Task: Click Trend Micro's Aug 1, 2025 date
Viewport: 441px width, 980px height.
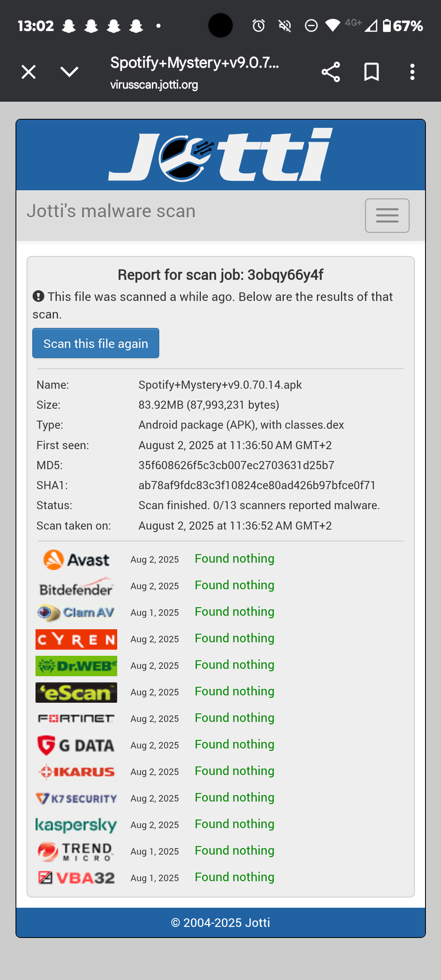Action: coord(155,852)
